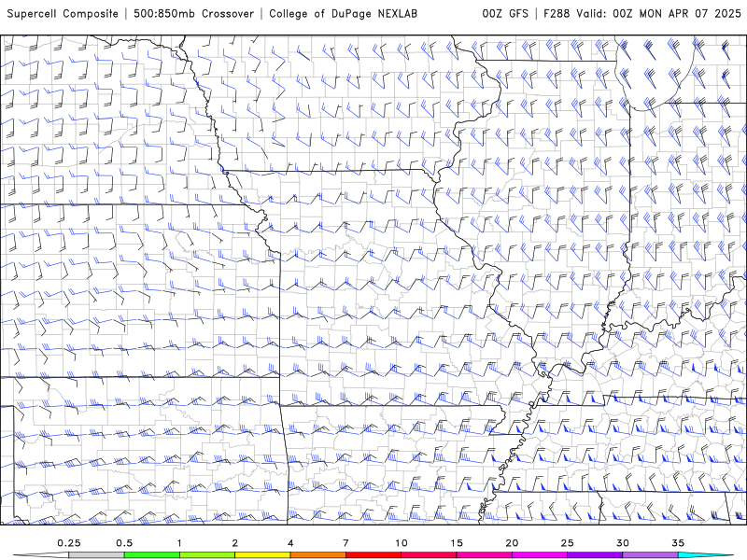Click the legend value '10'
Viewport: 747px width, 560px height.
(x=402, y=543)
